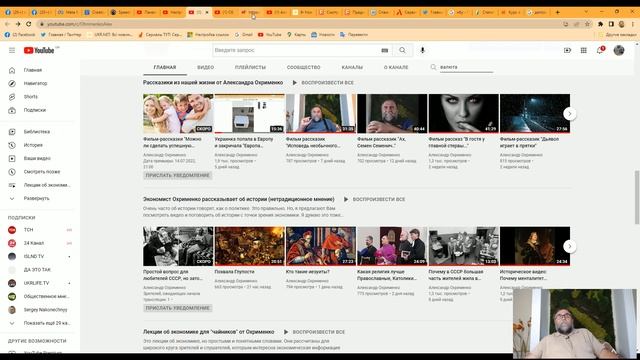Open Gmail bookmark in bookmarks bar

point(244,35)
